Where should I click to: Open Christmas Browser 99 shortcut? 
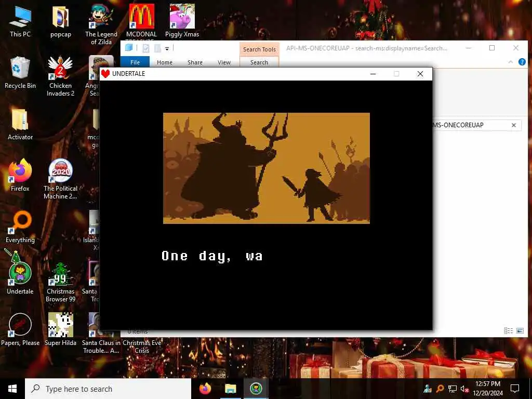[60, 282]
